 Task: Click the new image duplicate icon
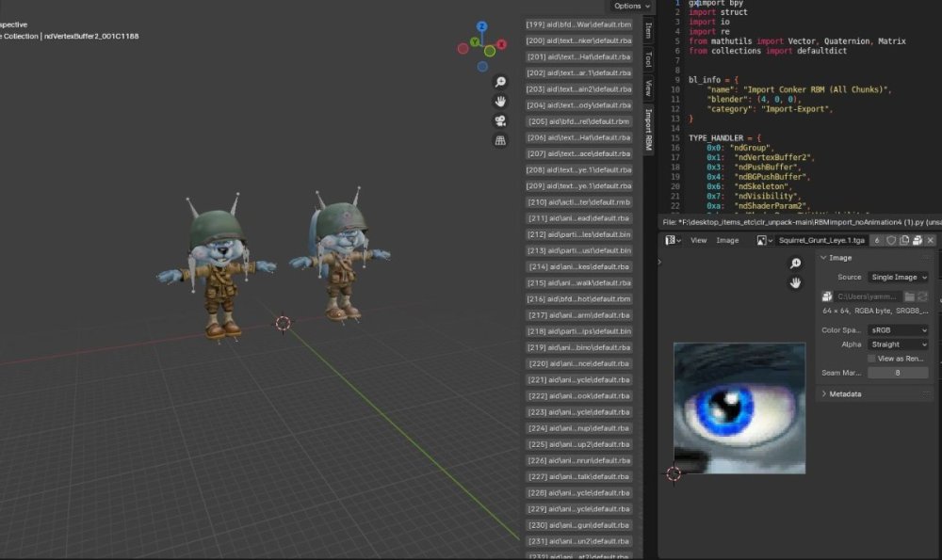(904, 240)
